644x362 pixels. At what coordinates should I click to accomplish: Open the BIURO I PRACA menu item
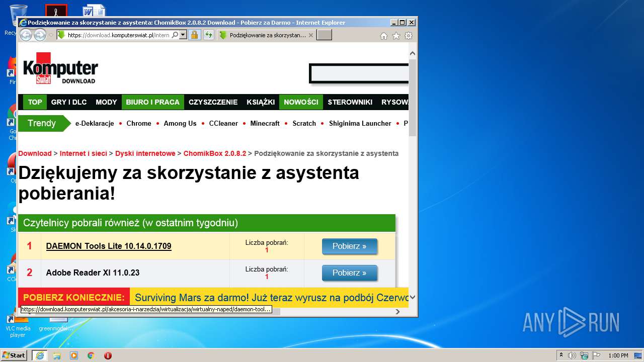point(152,102)
